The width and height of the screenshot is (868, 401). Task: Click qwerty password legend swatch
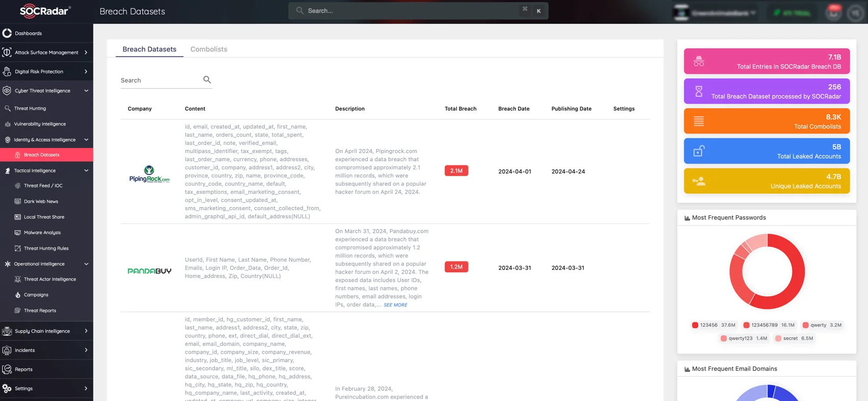[x=805, y=325]
